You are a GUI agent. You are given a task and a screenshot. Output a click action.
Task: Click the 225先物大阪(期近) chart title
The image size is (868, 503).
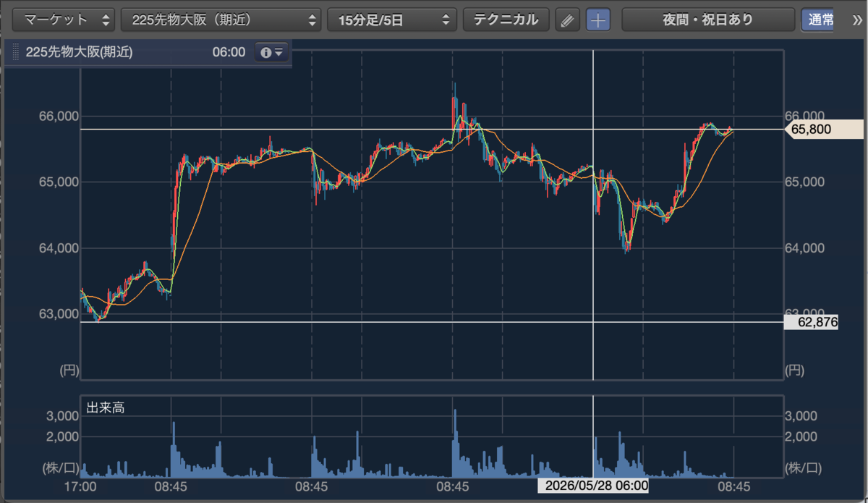(x=79, y=52)
